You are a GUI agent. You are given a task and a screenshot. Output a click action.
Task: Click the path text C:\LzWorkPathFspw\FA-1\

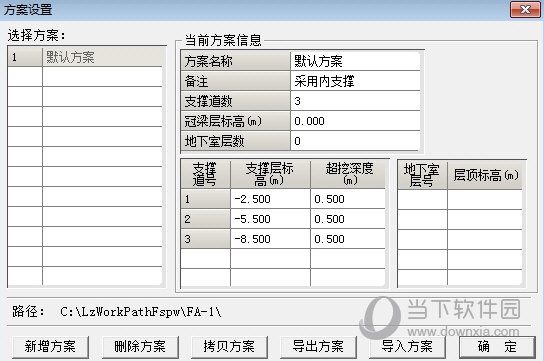[x=141, y=311]
